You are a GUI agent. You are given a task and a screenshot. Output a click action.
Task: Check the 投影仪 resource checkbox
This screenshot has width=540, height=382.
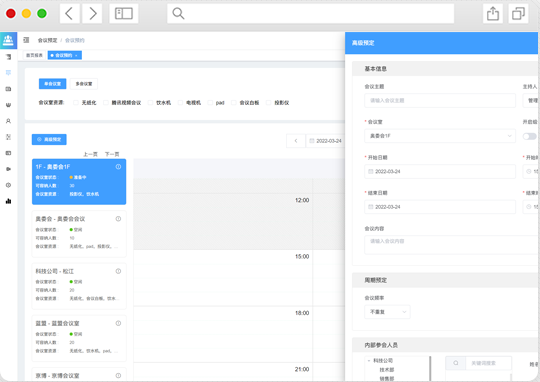269,103
